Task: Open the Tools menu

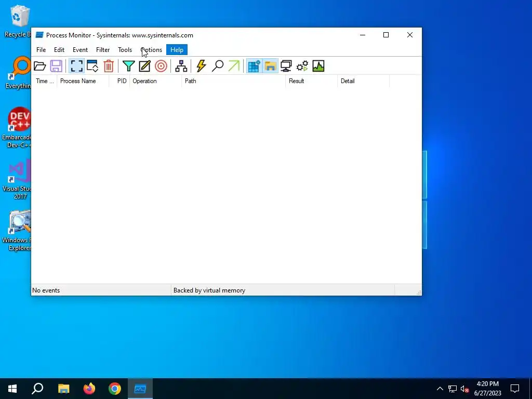Action: click(125, 50)
